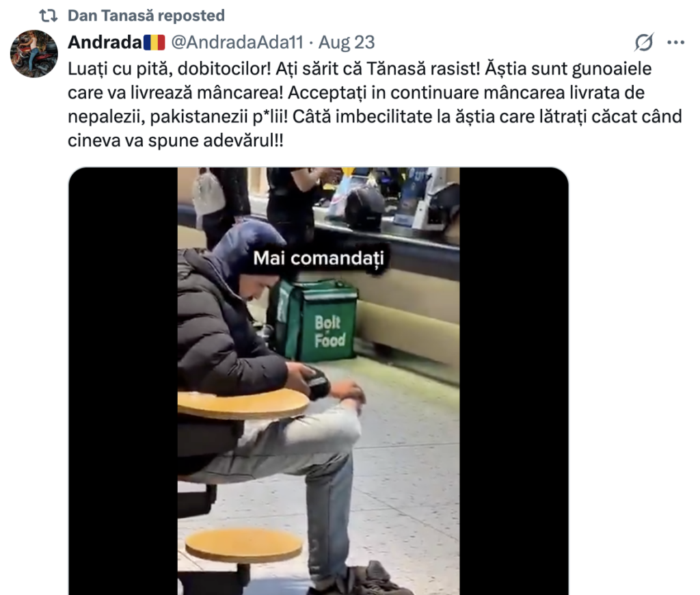
Task: Click the last text line 'cineva va spune adevărul!!'
Action: 176,140
